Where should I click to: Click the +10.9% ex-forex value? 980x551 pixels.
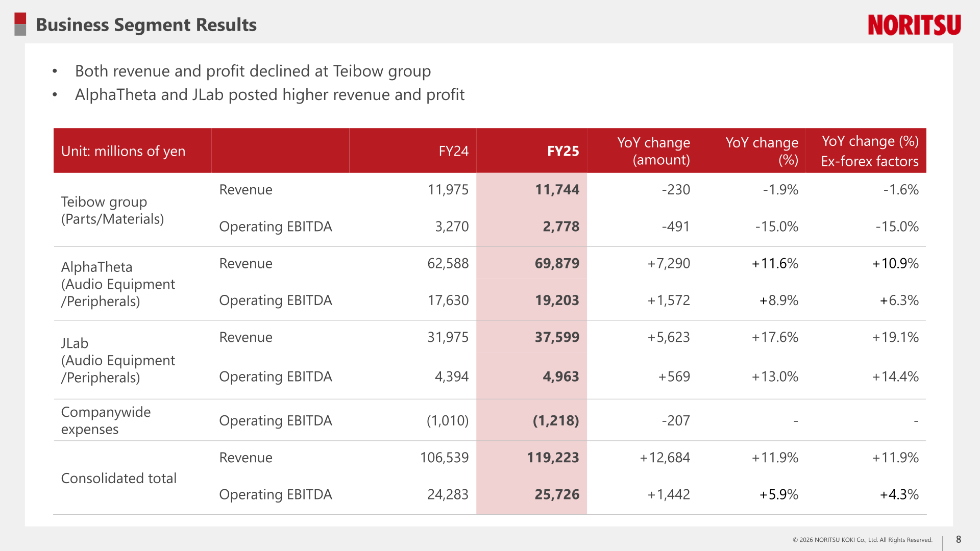(895, 263)
